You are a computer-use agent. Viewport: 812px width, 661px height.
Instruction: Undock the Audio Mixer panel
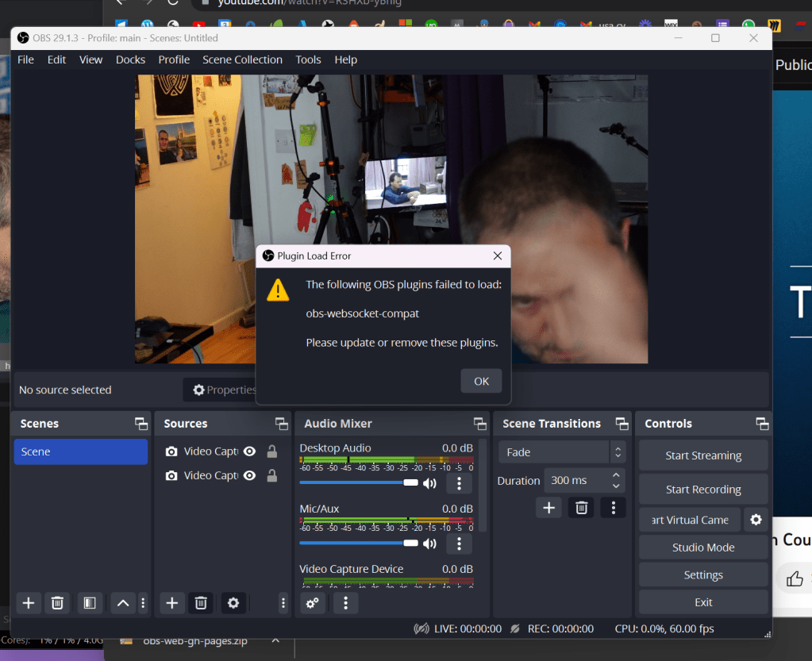479,424
